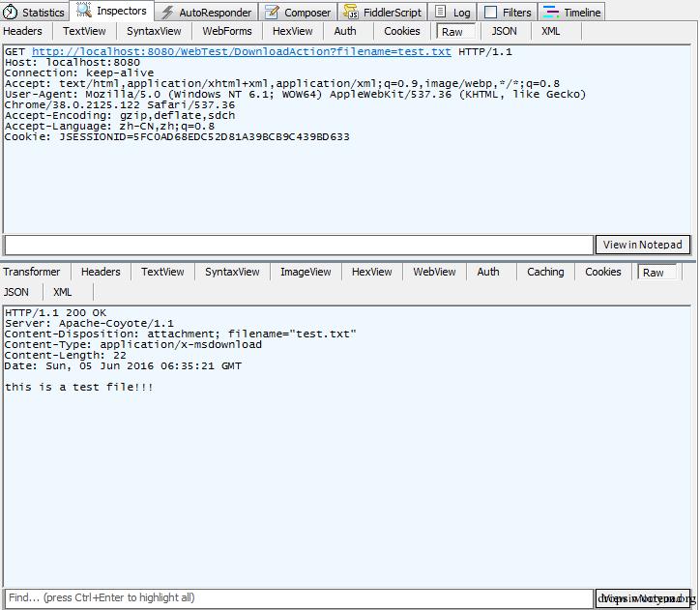Open the localhost DownloadAction URL link

pos(242,52)
